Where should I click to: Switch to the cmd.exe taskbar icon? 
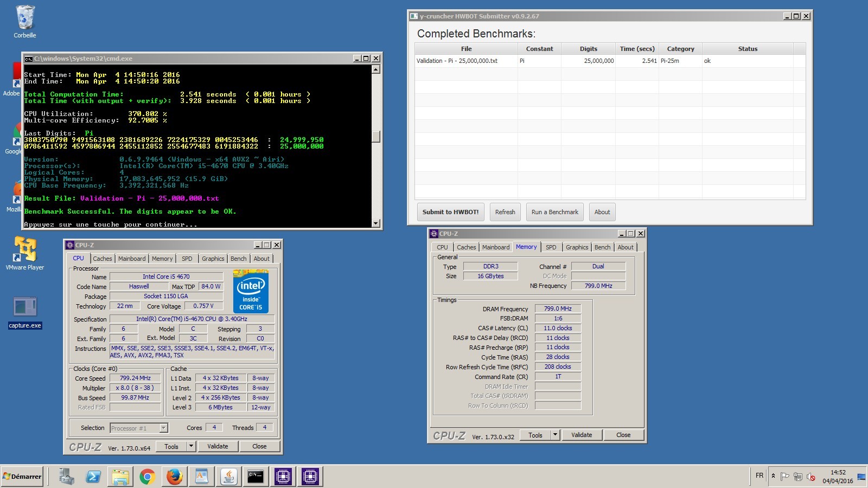[x=256, y=477]
